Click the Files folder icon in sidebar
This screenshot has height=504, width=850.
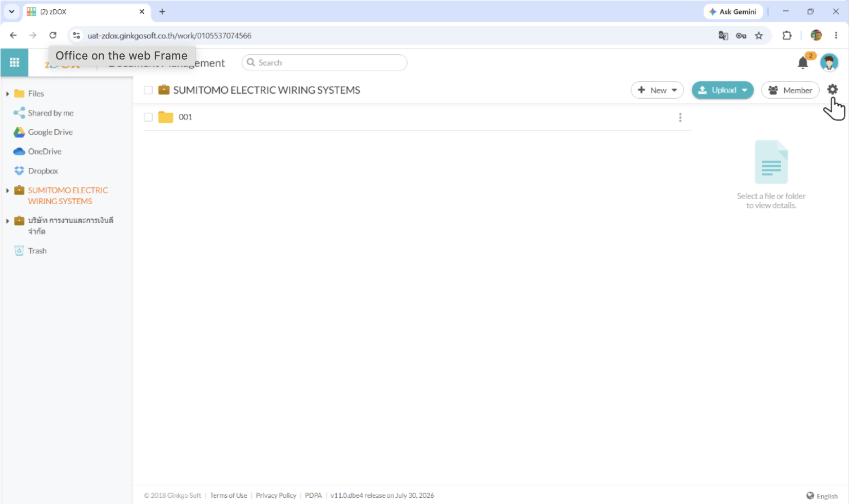(x=19, y=93)
